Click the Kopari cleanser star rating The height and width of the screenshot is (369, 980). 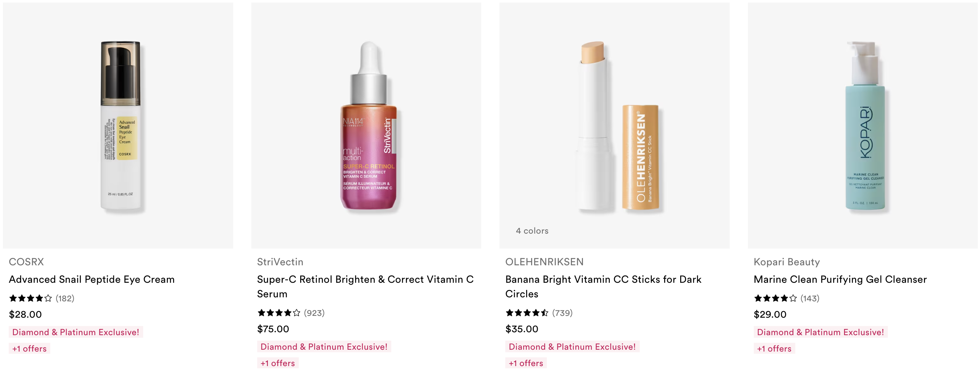(x=775, y=298)
